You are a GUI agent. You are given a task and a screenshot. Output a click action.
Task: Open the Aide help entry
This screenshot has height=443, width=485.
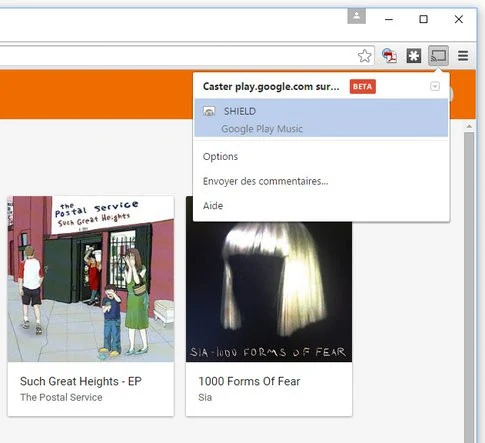213,206
